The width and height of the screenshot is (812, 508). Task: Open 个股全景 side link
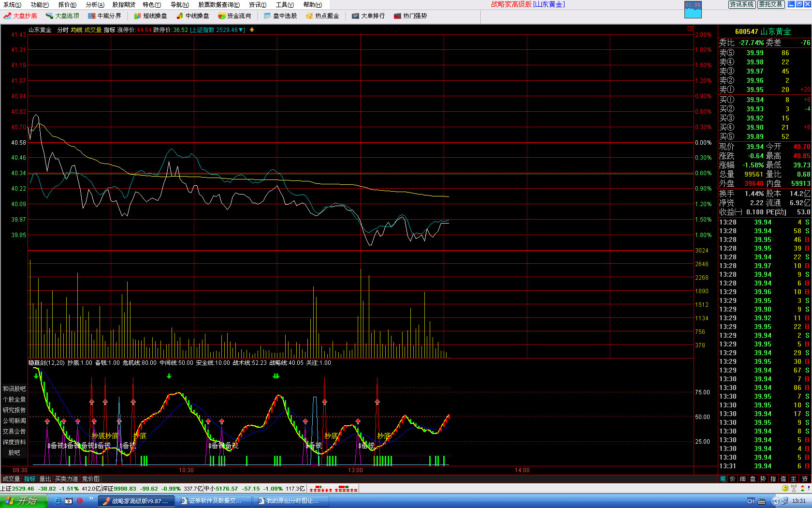[14, 400]
